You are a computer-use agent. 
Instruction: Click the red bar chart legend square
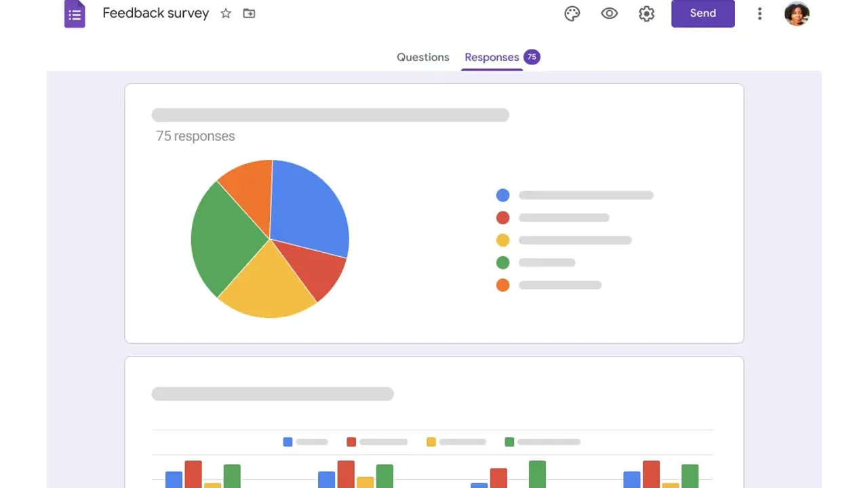pos(351,442)
